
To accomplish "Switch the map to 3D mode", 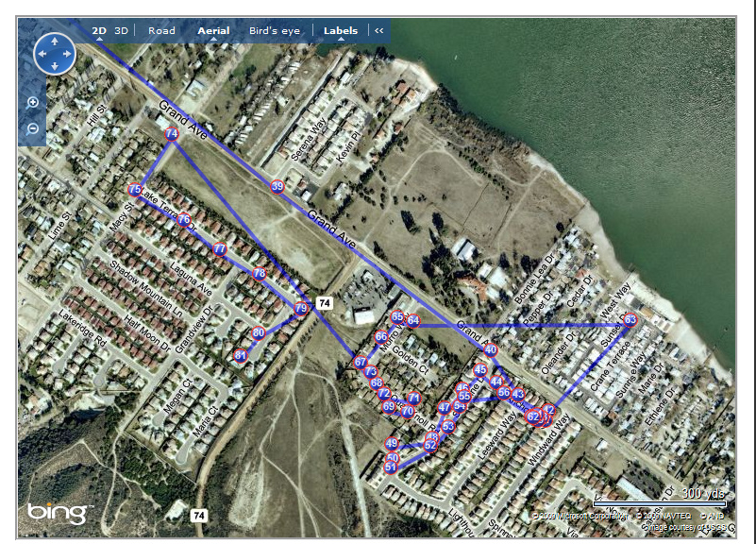I will tap(121, 31).
